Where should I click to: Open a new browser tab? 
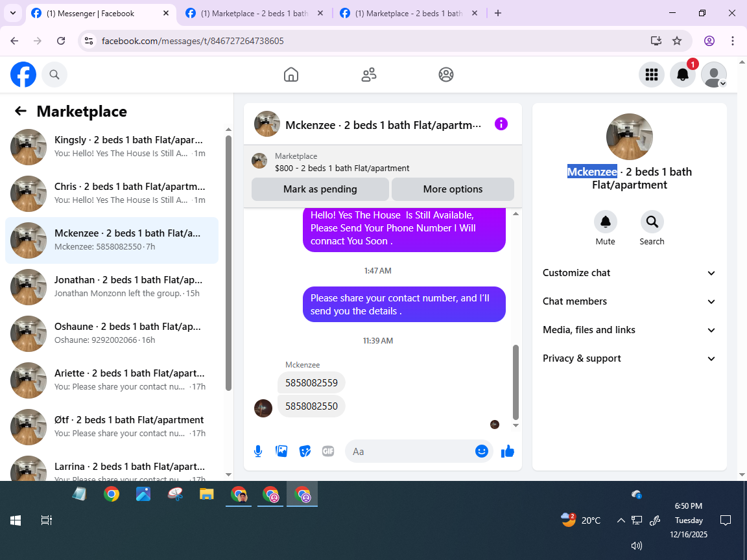click(x=498, y=14)
